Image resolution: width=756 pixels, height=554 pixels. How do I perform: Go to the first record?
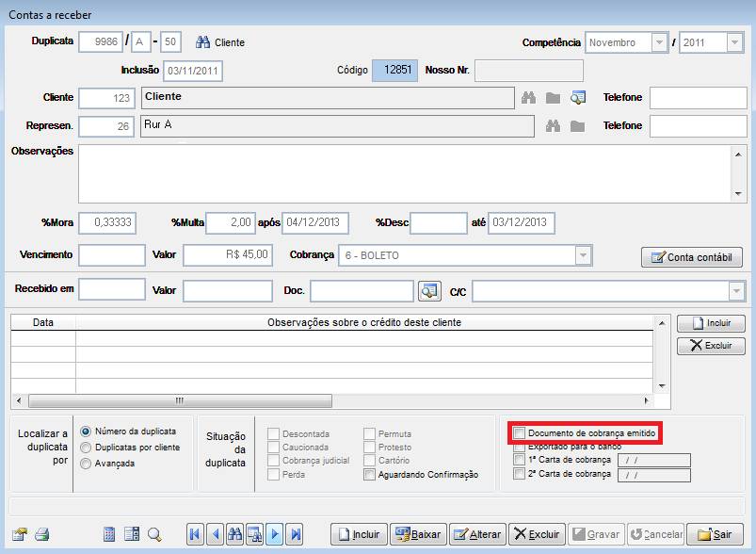pyautogui.click(x=195, y=534)
